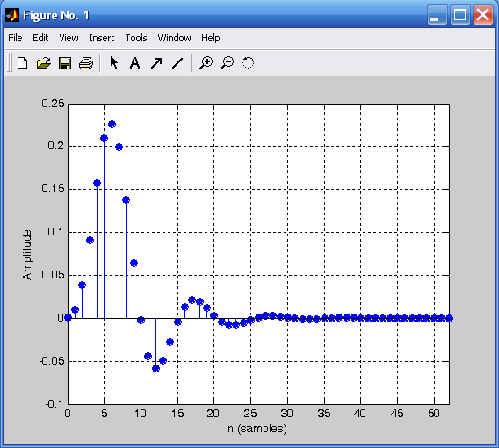Click the '-0.1' y-axis tick label
The width and height of the screenshot is (499, 448).
(x=55, y=404)
